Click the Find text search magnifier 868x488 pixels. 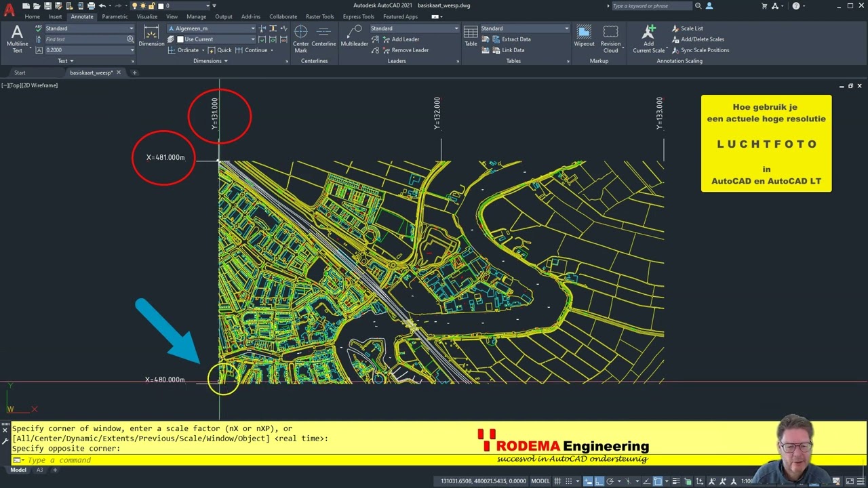tap(130, 39)
